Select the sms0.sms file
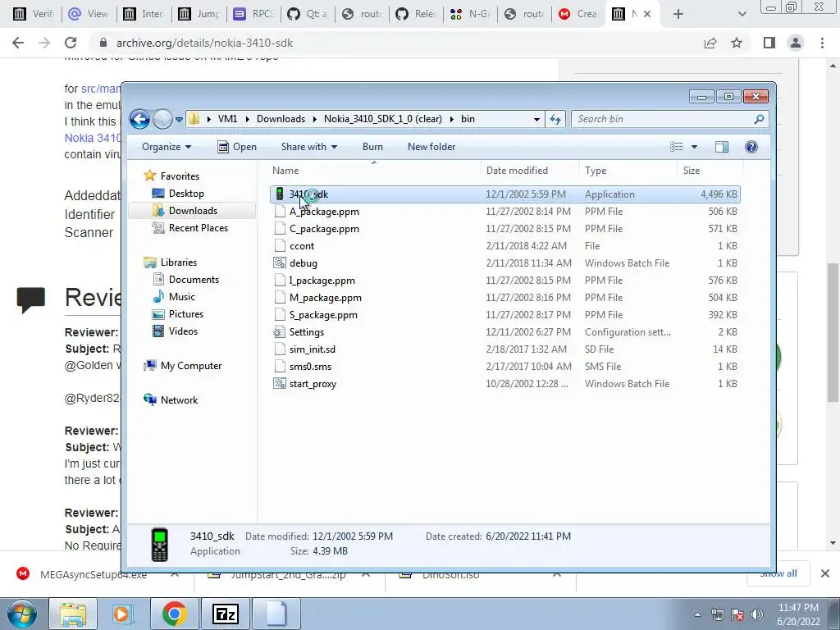 (x=310, y=367)
